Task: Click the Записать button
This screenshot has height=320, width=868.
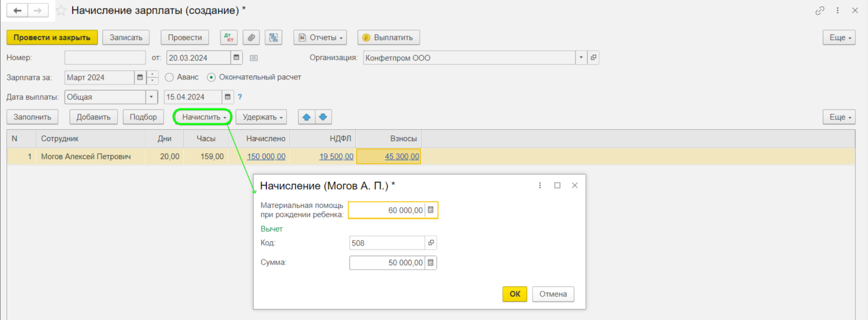Action: tap(126, 38)
